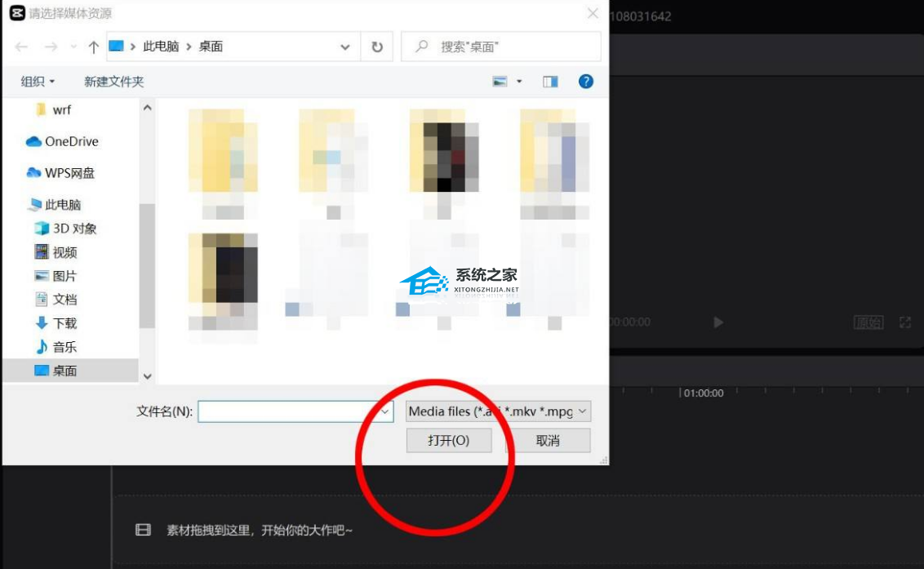This screenshot has height=569, width=924.
Task: Open Help with the question mark icon
Action: pyautogui.click(x=586, y=82)
